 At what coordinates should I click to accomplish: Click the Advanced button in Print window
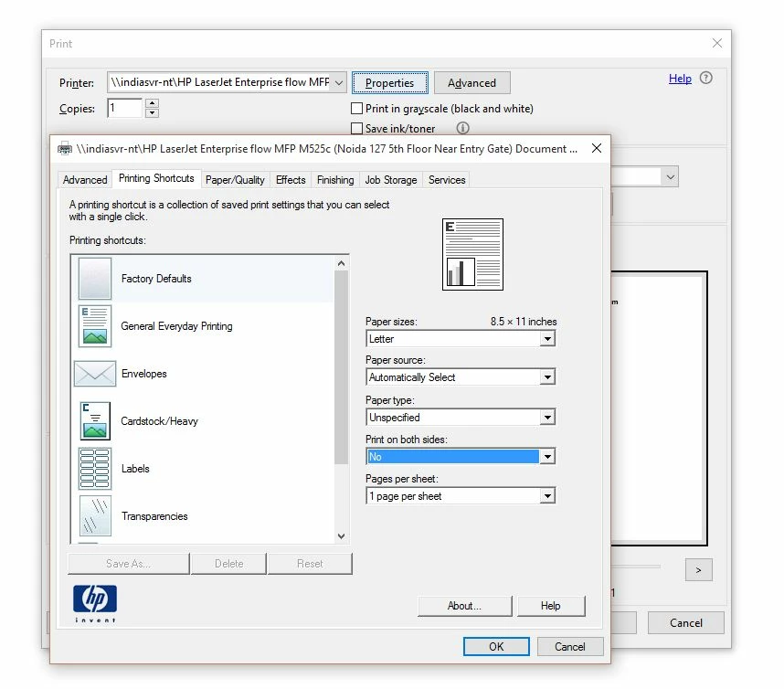pyautogui.click(x=471, y=83)
